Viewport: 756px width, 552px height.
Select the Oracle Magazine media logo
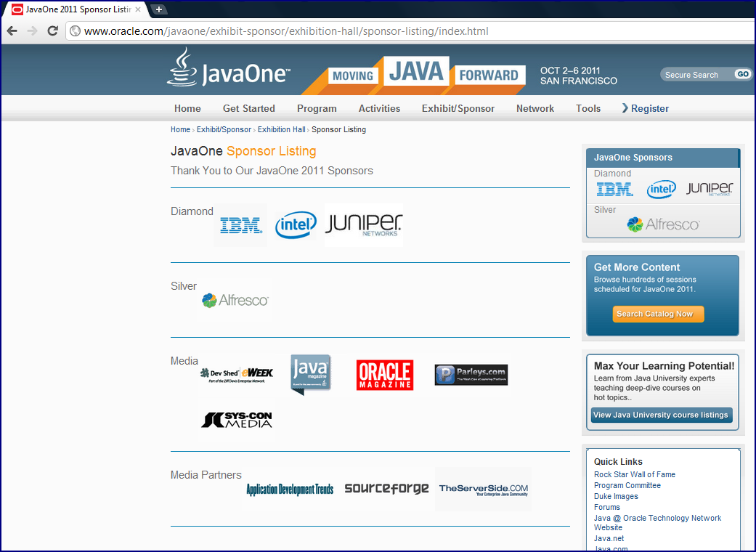pyautogui.click(x=384, y=374)
